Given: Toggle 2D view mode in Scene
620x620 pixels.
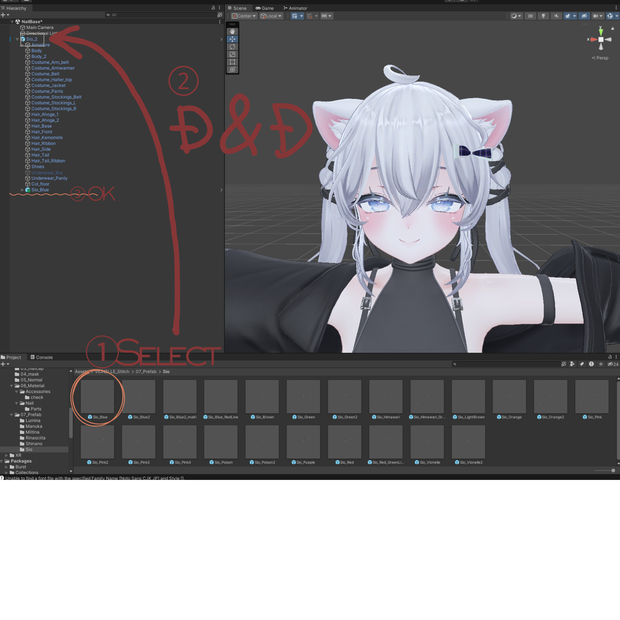Looking at the screenshot, I should [x=530, y=16].
